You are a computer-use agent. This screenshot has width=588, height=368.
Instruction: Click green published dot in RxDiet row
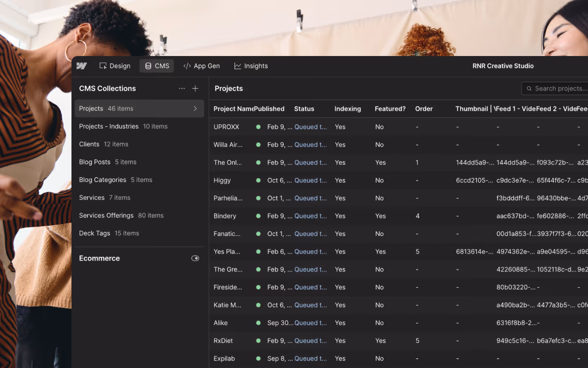[258, 341]
